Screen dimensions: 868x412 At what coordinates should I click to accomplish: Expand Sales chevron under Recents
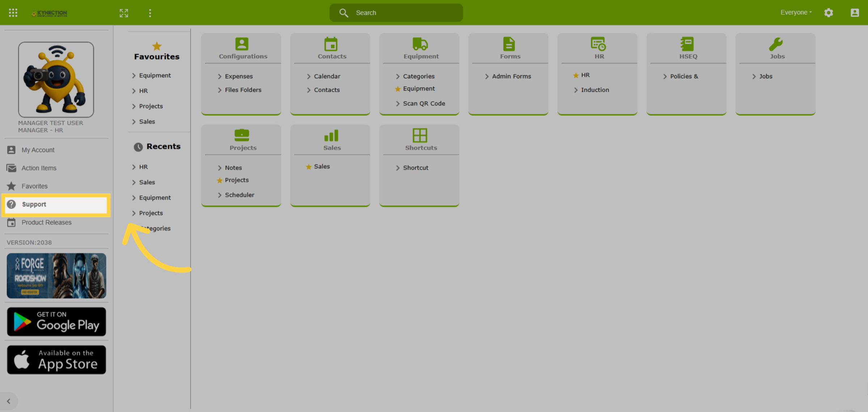[134, 182]
